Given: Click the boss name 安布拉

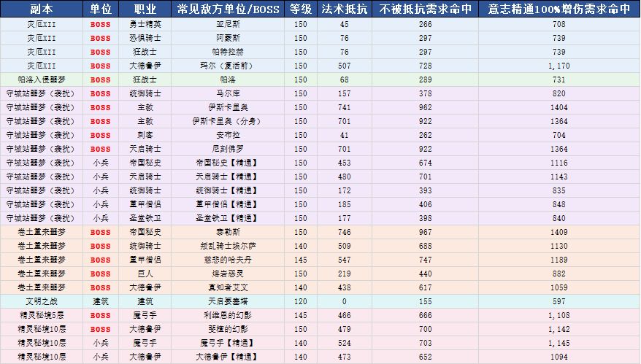Looking at the screenshot, I should pos(228,135).
